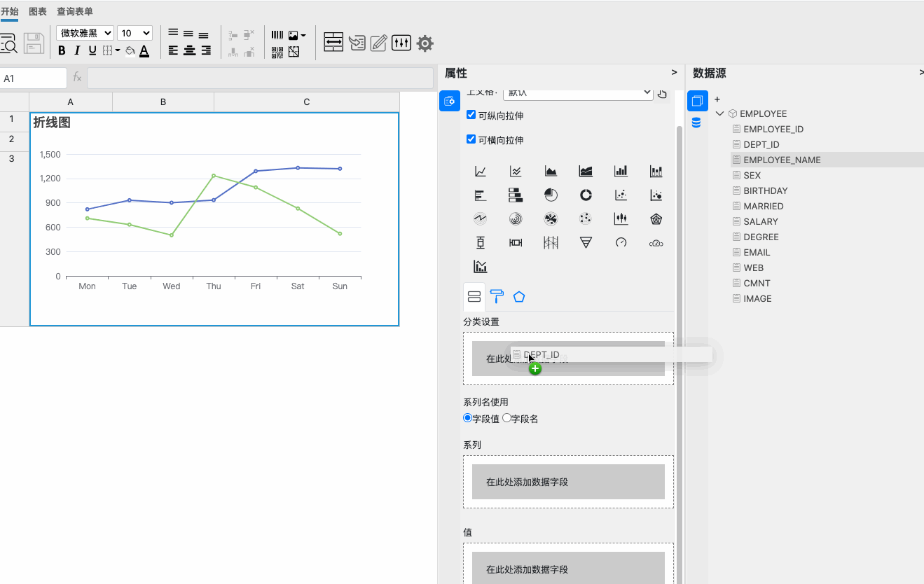This screenshot has width=924, height=584.
Task: Open the 查询表单 tab
Action: point(74,11)
